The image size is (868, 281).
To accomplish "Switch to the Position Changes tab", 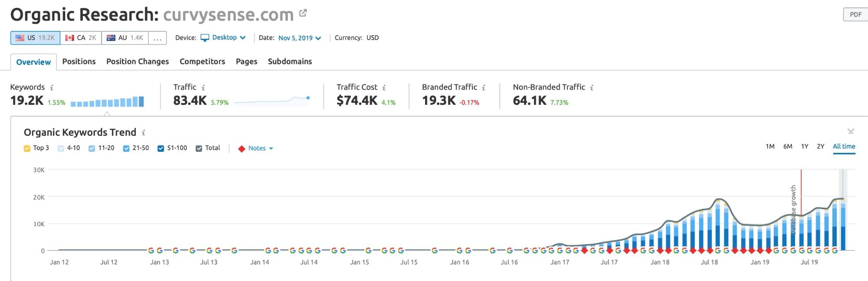I will point(137,62).
